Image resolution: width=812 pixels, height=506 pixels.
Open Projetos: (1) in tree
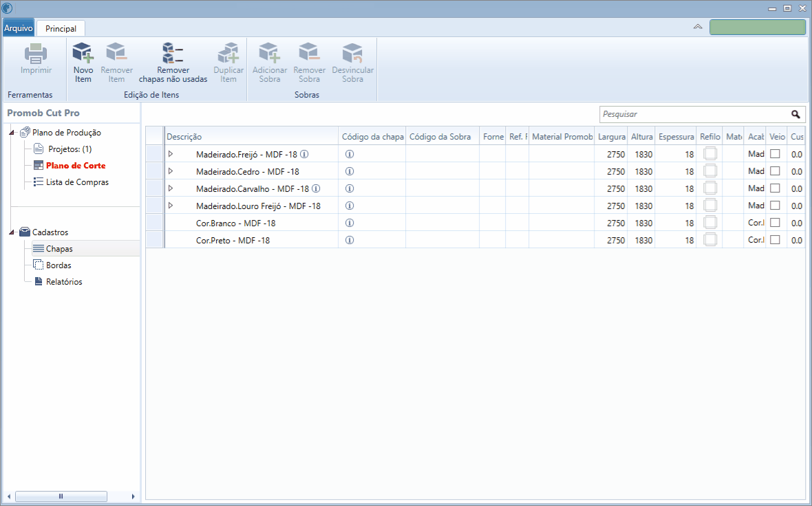(70, 149)
